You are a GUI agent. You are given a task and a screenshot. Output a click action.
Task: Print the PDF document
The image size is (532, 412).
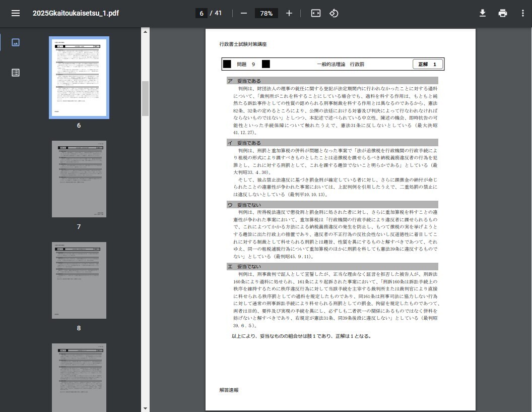[x=502, y=13]
